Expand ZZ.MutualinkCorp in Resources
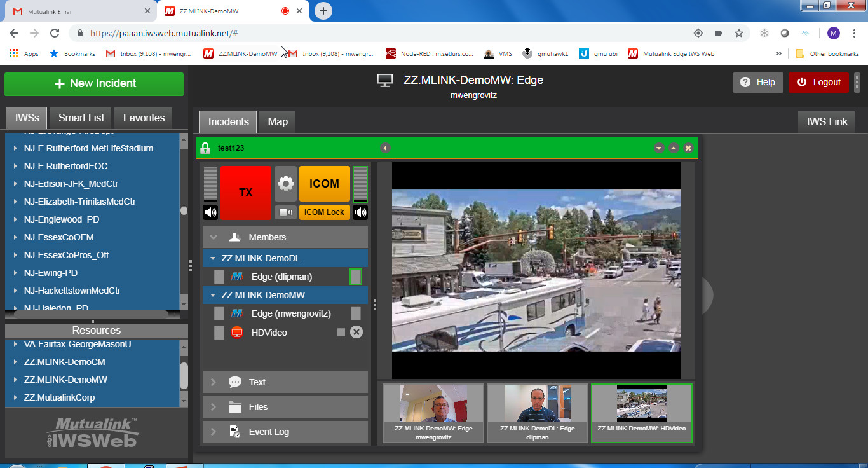Image resolution: width=868 pixels, height=468 pixels. click(16, 397)
